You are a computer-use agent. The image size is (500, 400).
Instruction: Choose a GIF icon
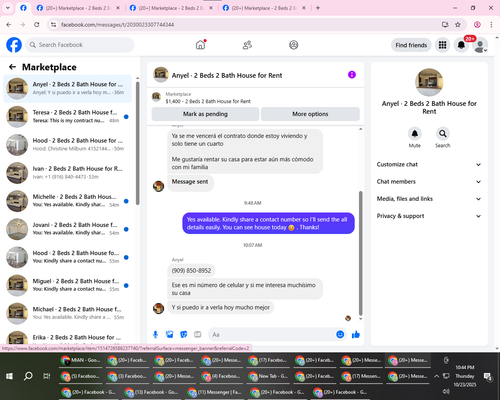point(198,334)
